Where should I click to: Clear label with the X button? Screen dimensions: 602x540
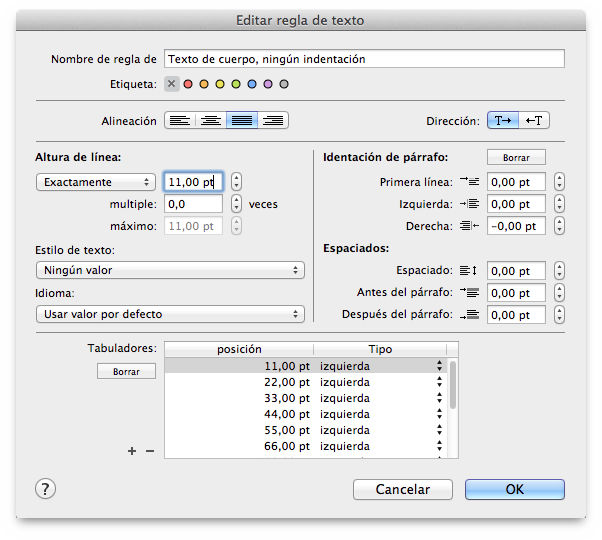(172, 84)
